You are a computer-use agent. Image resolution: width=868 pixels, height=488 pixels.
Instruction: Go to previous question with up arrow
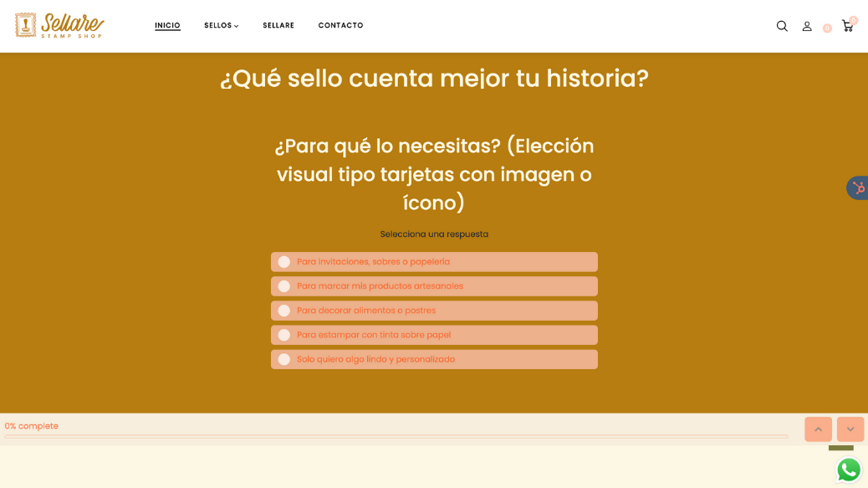coord(818,429)
